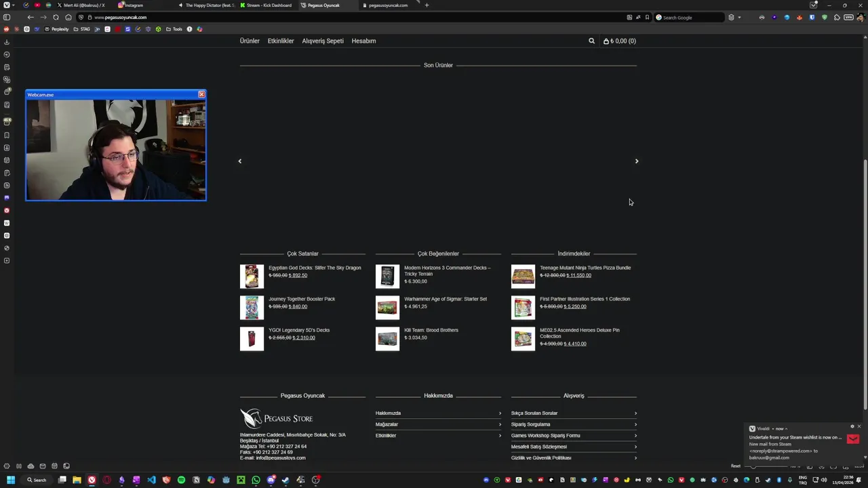Open Mesafeli Satış Sözleşmesi link

538,447
